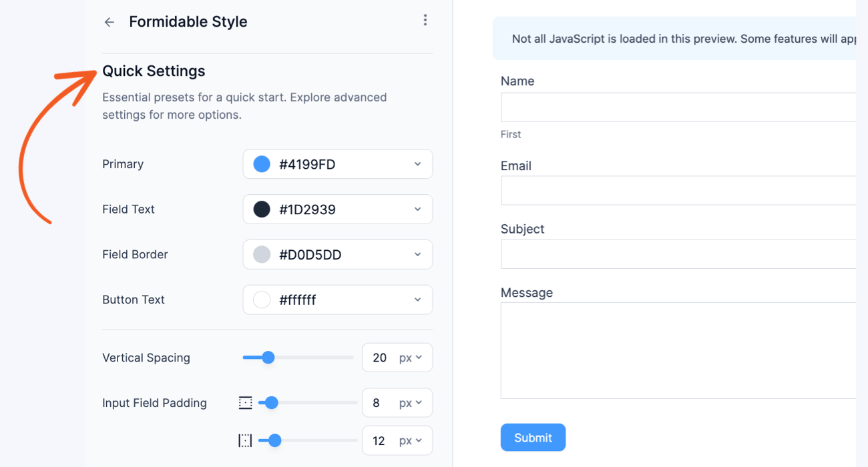The width and height of the screenshot is (868, 467).
Task: Open the Button Text color dropdown
Action: [338, 300]
